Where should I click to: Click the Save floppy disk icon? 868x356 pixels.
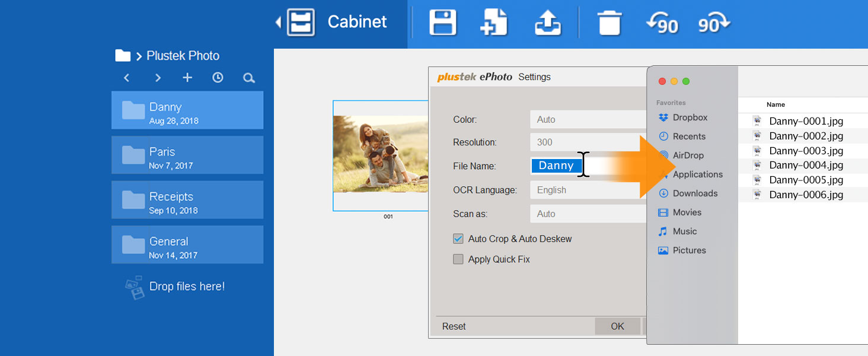[443, 23]
